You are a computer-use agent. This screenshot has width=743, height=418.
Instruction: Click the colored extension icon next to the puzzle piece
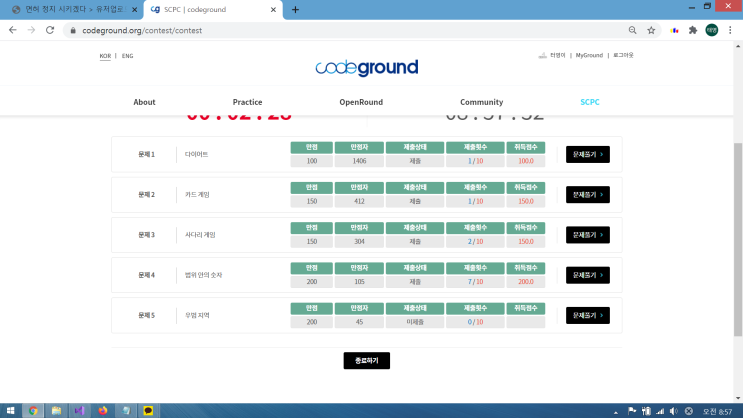pyautogui.click(x=674, y=30)
